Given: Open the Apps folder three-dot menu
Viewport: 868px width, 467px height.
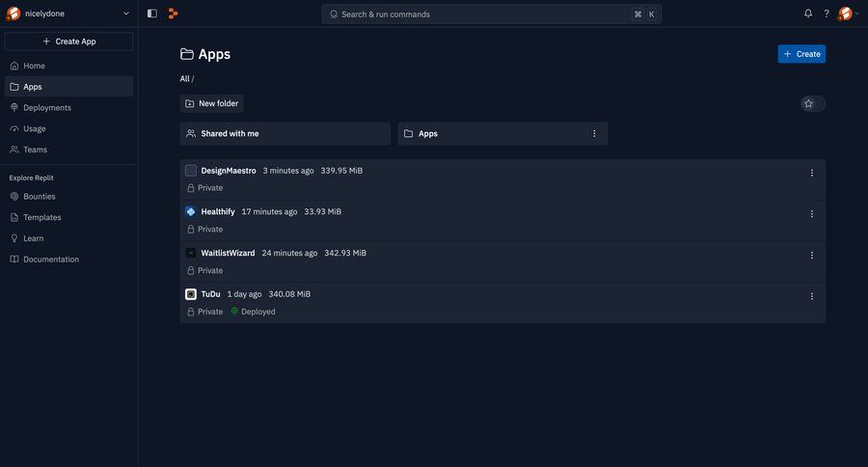Looking at the screenshot, I should pos(594,133).
